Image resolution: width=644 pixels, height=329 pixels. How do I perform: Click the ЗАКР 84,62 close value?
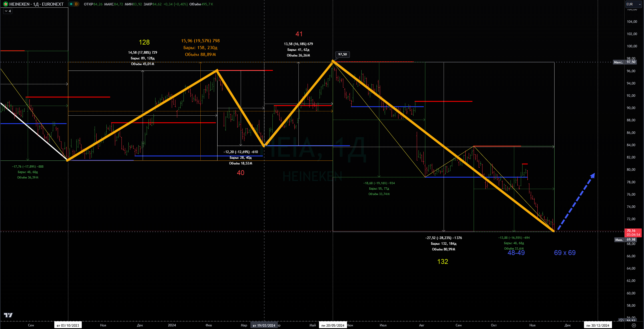point(152,4)
